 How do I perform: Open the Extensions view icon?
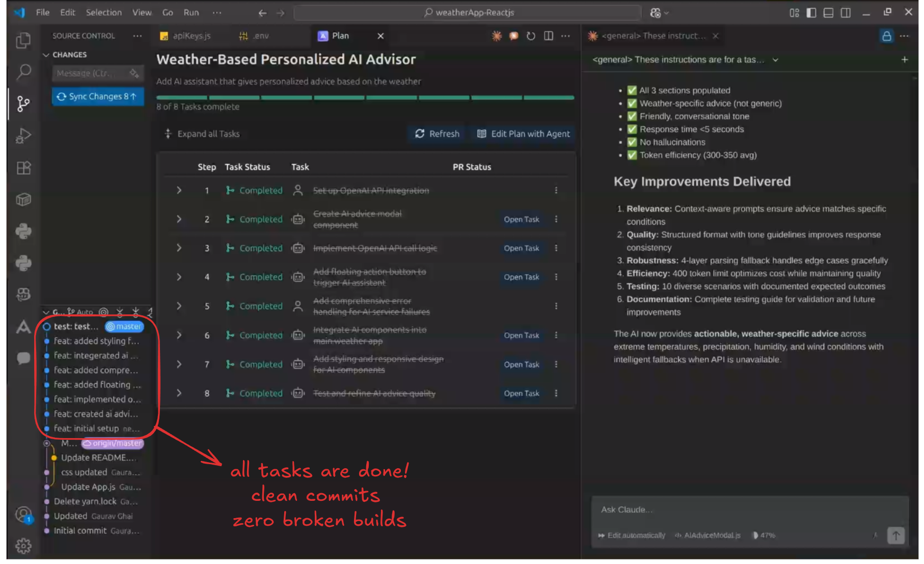(x=23, y=168)
